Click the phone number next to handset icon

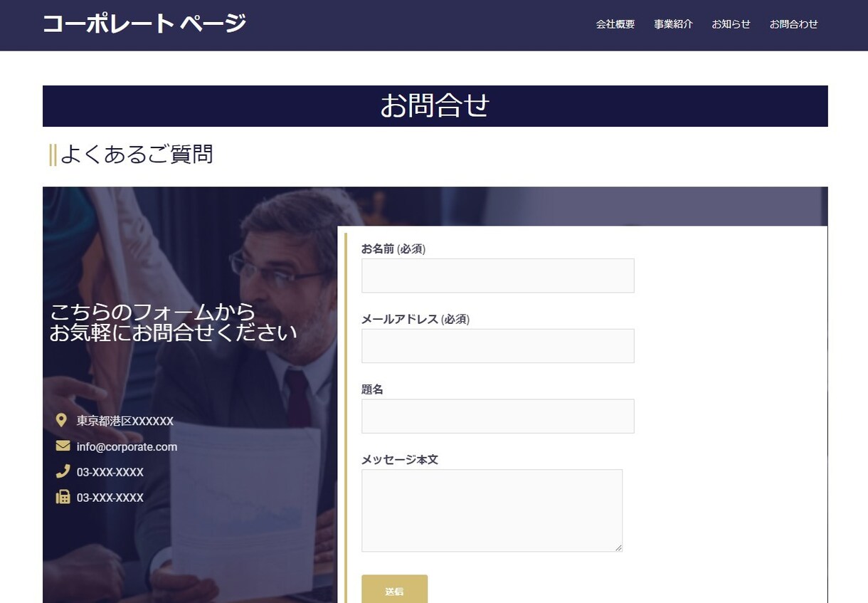coord(110,472)
